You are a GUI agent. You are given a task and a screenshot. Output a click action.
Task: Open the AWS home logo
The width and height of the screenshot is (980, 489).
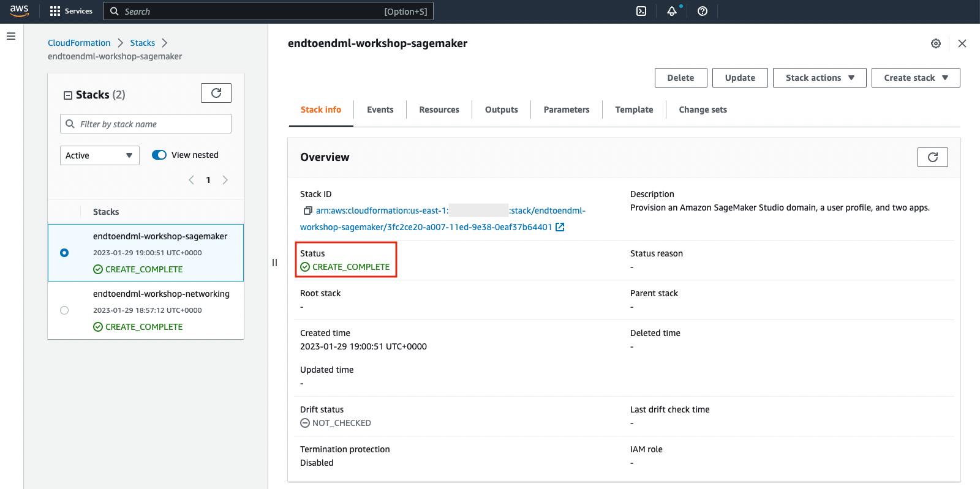click(x=20, y=11)
